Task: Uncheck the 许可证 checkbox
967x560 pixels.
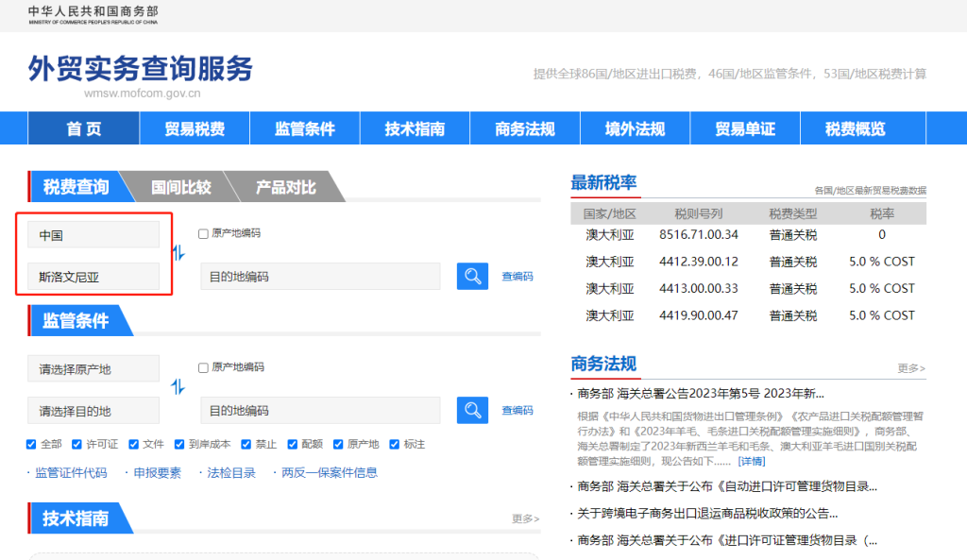Action: [76, 444]
